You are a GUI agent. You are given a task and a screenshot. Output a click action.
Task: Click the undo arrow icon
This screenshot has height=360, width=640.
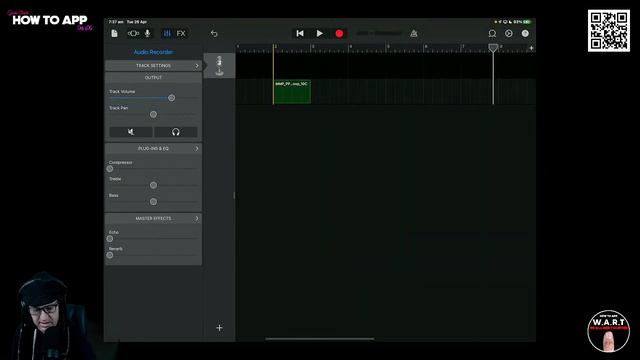(214, 33)
